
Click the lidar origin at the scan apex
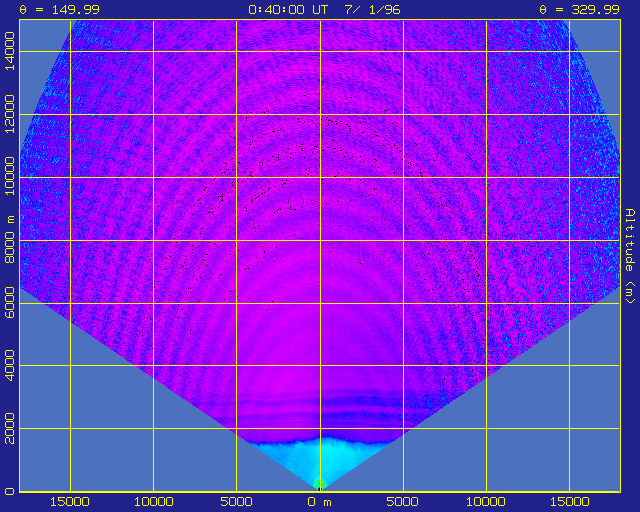click(x=320, y=488)
